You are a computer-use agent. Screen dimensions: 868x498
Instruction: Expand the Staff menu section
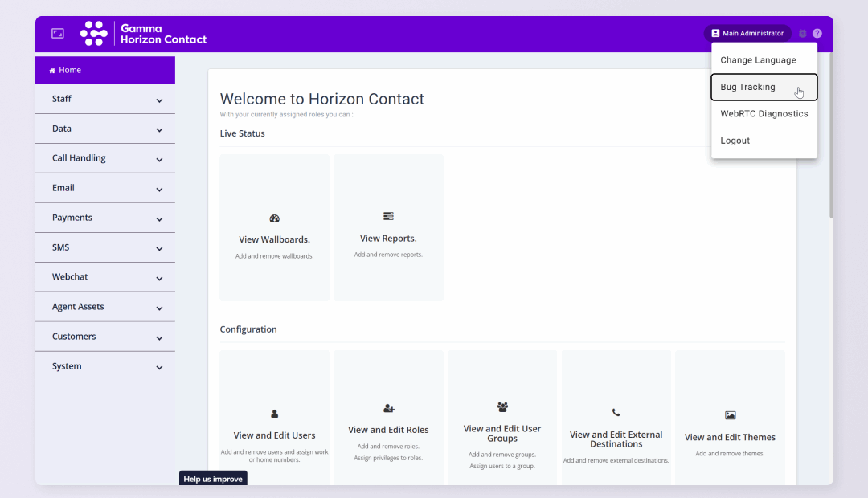click(x=105, y=100)
